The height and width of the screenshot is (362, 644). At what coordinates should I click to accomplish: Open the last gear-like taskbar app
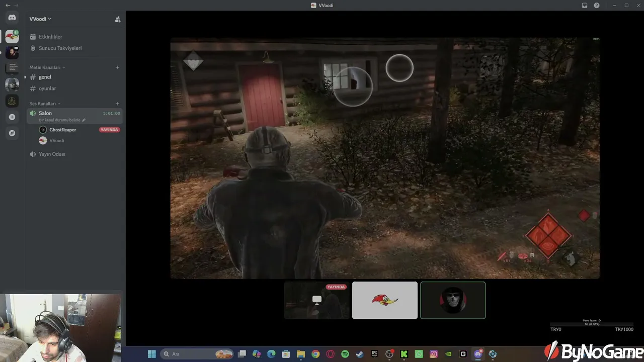(x=493, y=354)
